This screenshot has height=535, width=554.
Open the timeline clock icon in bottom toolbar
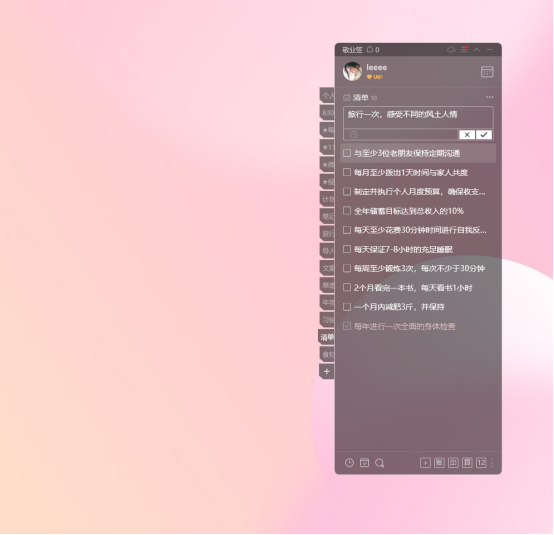pyautogui.click(x=349, y=463)
